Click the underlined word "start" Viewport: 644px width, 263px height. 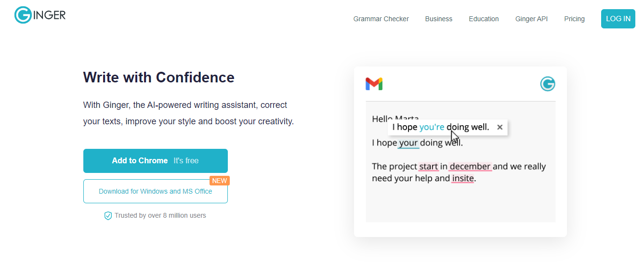(x=428, y=167)
